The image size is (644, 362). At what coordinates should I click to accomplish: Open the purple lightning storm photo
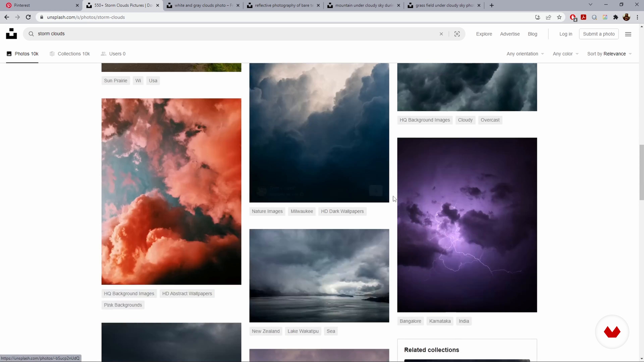point(467,225)
